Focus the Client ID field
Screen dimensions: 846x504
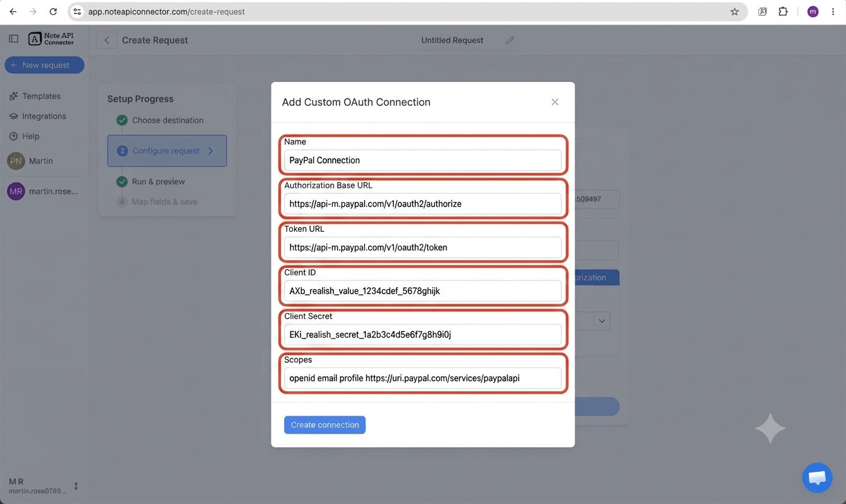423,290
